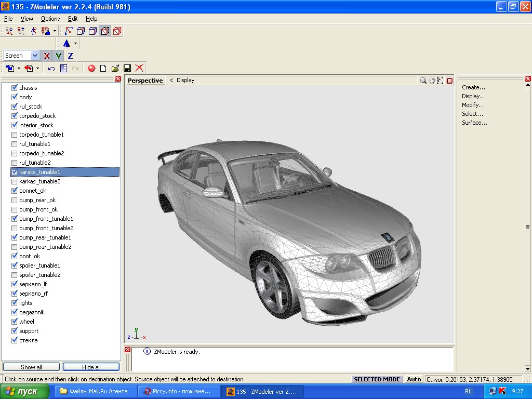Expand the dropdown arrow beside selection tools
This screenshot has width=532, height=399.
[x=55, y=31]
